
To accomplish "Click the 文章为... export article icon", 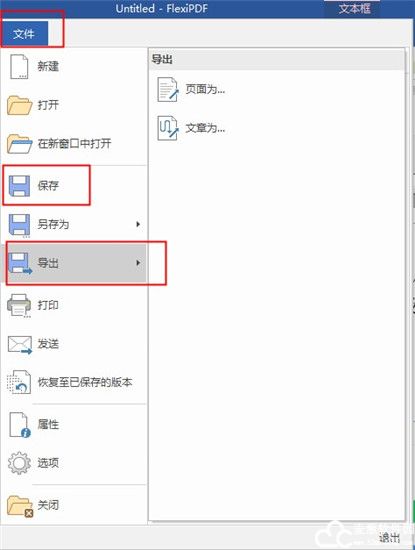I will [168, 128].
